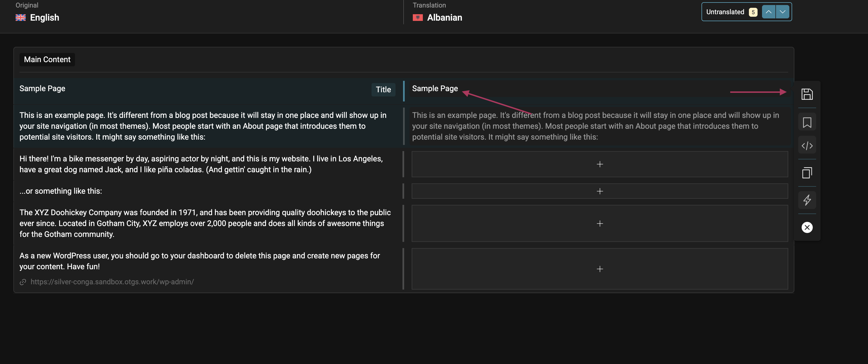Edit the Sample Page translation field

tap(434, 89)
